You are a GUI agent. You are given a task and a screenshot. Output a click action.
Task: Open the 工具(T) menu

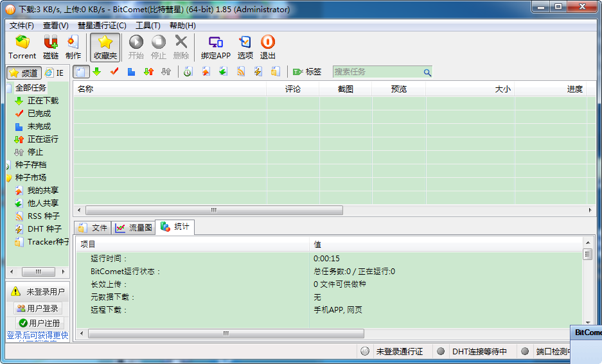(148, 26)
